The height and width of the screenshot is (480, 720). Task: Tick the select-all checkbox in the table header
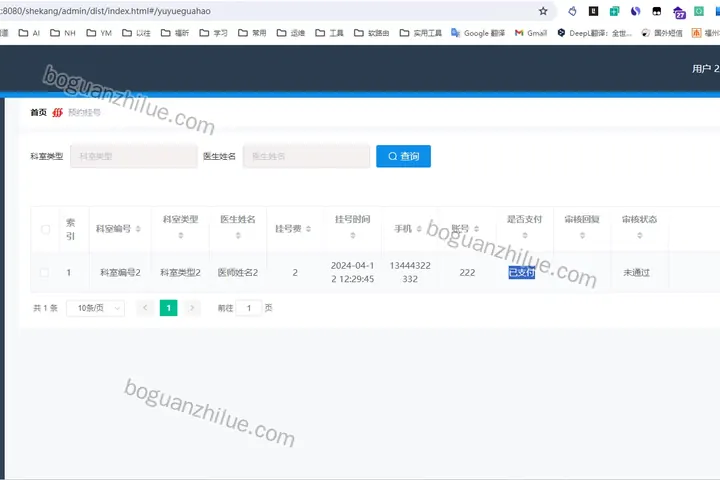pos(45,229)
